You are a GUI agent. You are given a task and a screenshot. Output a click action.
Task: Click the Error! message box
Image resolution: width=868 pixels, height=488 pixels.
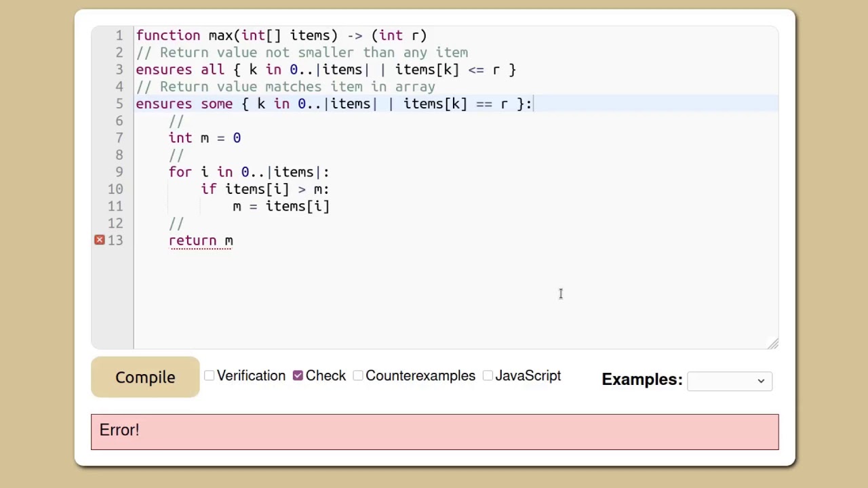(435, 432)
